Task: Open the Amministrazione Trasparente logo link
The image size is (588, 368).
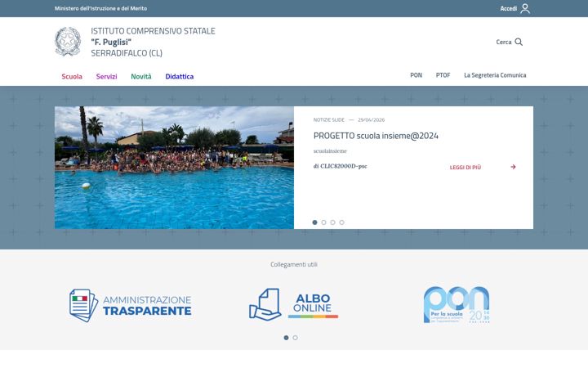Action: [x=131, y=305]
